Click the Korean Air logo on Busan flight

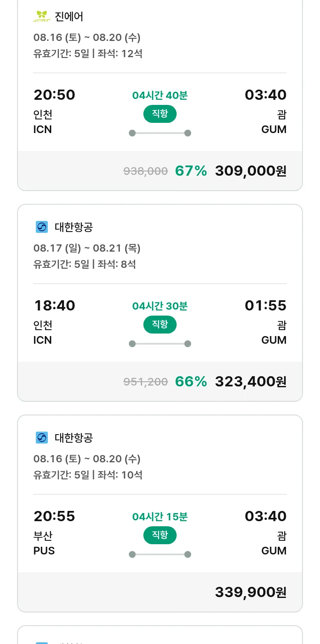click(42, 438)
